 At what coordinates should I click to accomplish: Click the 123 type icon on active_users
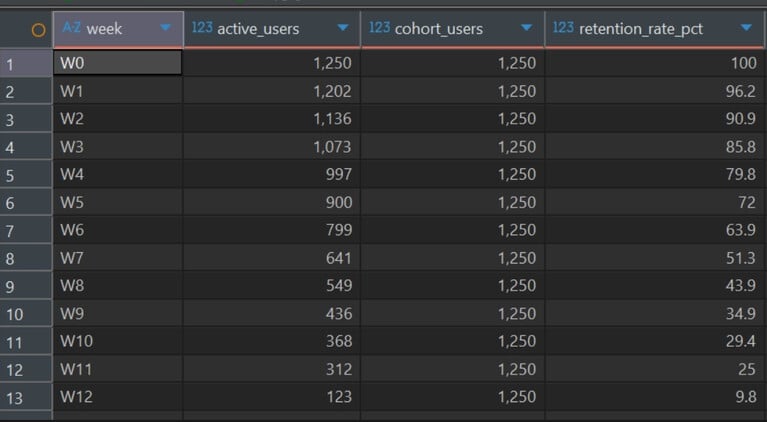[202, 27]
